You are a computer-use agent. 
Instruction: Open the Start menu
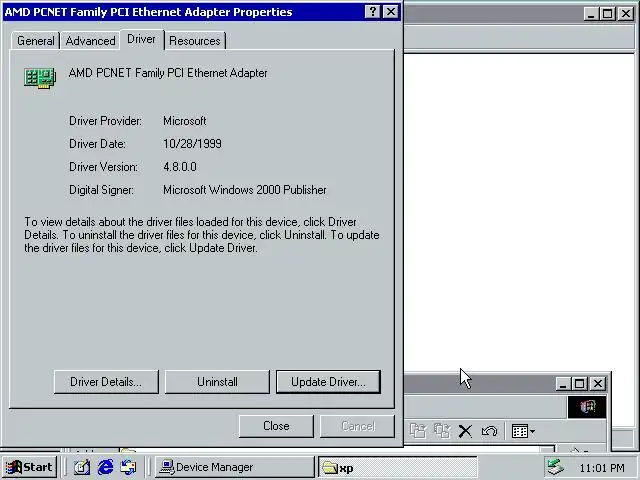pos(29,467)
